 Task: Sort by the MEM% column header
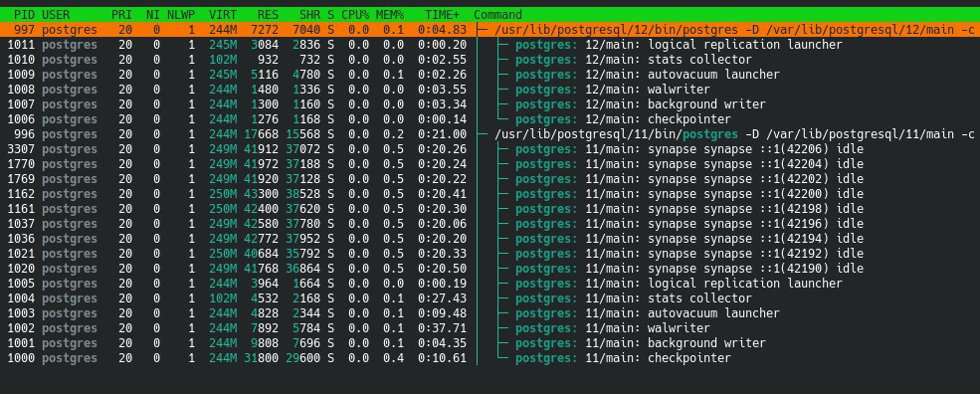390,14
